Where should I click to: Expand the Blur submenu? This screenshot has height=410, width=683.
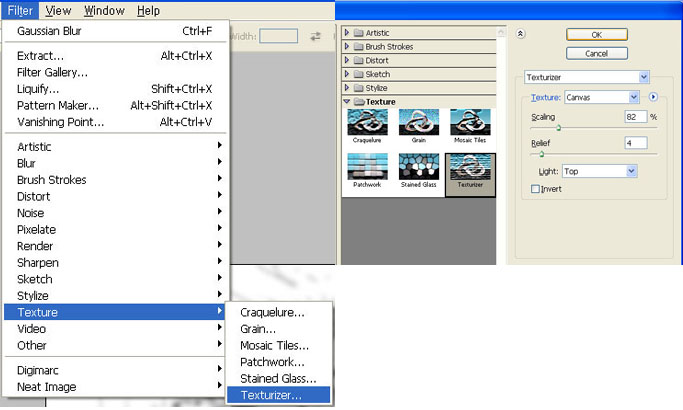(115, 163)
